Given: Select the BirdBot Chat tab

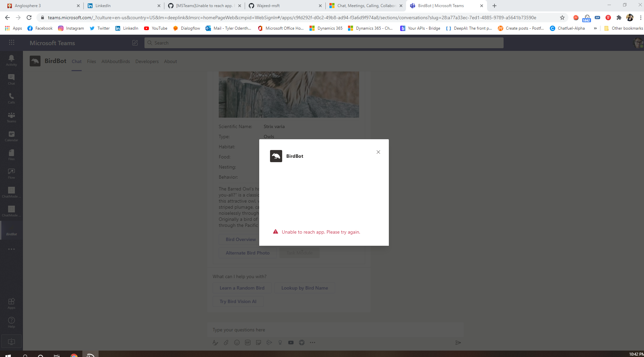Looking at the screenshot, I should [77, 61].
